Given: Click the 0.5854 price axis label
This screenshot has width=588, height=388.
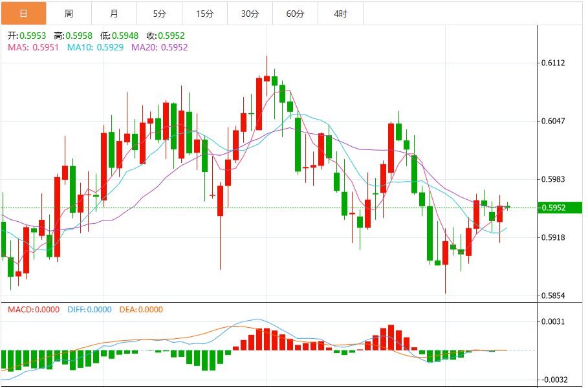Looking at the screenshot, I should (553, 296).
